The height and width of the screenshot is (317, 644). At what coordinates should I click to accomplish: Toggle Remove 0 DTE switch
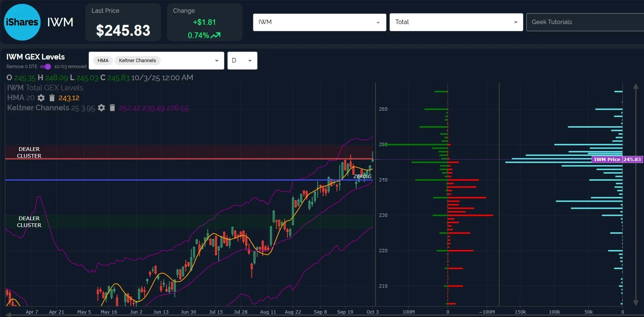(x=46, y=67)
